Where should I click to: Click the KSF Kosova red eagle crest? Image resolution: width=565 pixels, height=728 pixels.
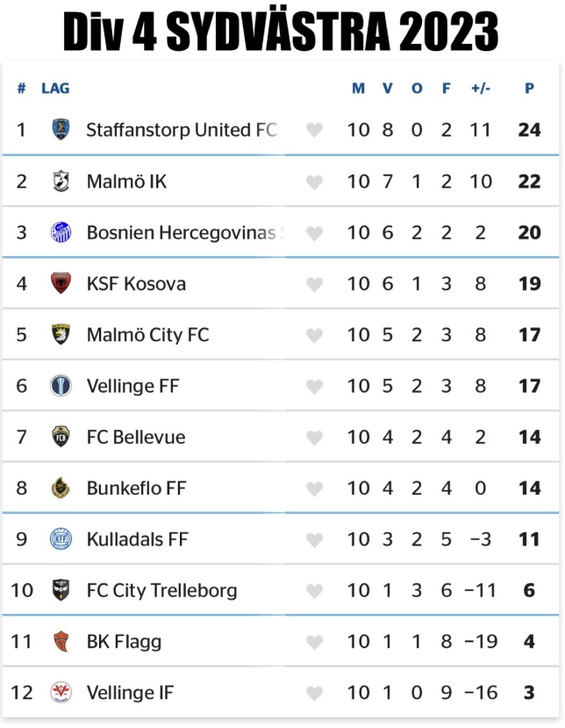61,283
